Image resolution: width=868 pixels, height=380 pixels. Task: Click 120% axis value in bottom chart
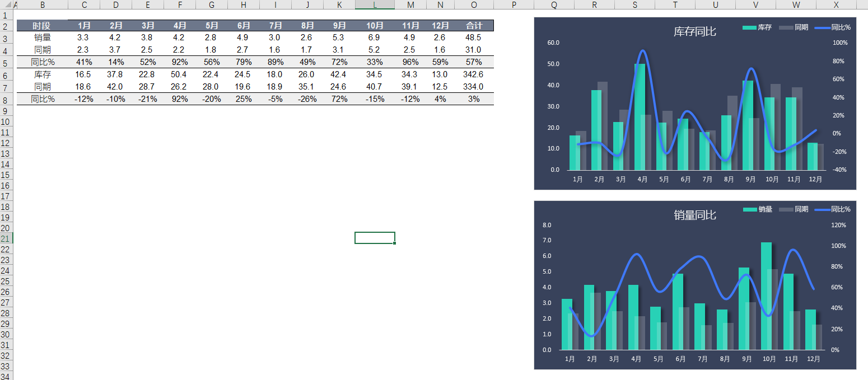pos(838,225)
